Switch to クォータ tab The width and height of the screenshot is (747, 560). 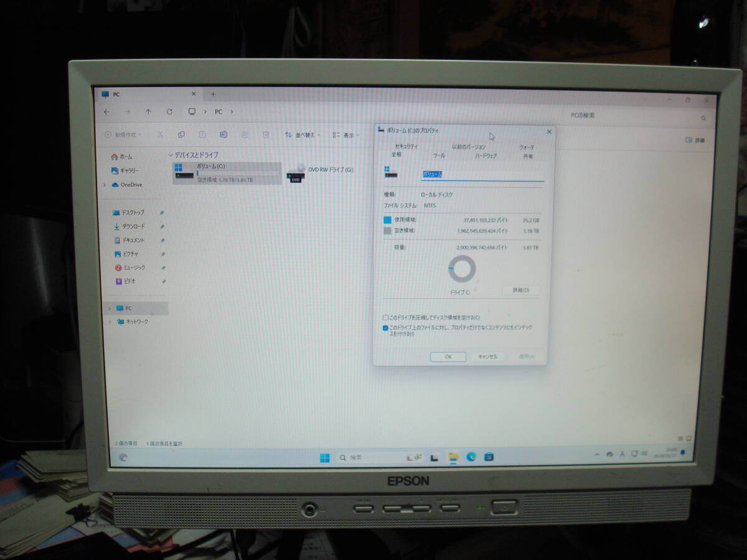527,147
